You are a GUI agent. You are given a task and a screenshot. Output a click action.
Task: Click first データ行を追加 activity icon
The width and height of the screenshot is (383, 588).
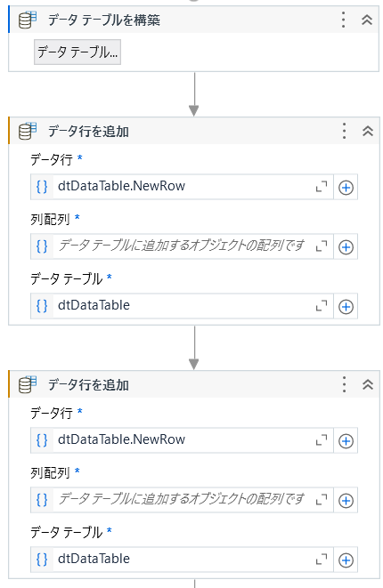click(x=28, y=132)
